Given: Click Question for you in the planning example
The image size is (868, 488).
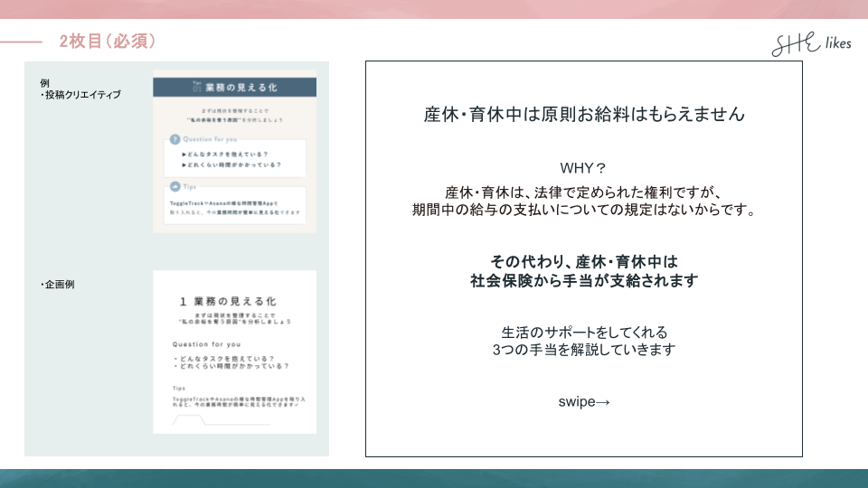Looking at the screenshot, I should pos(206,344).
